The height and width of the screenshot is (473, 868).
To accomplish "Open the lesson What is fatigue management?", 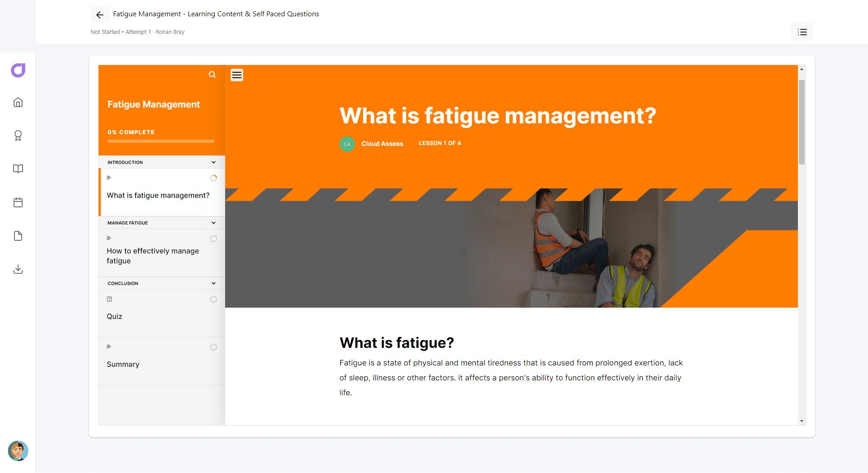I will pos(162,192).
